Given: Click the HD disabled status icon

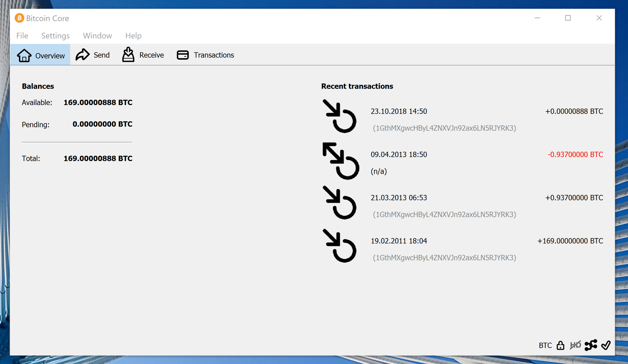Looking at the screenshot, I should [x=575, y=345].
